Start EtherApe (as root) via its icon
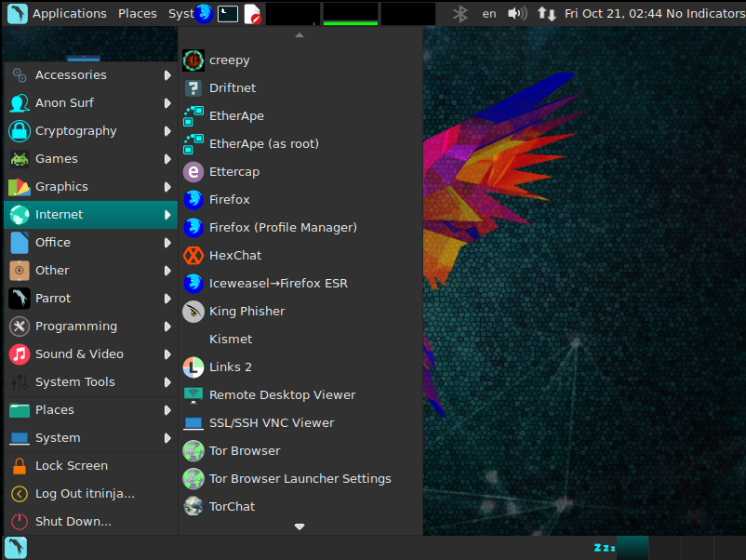This screenshot has width=746, height=560. point(193,143)
